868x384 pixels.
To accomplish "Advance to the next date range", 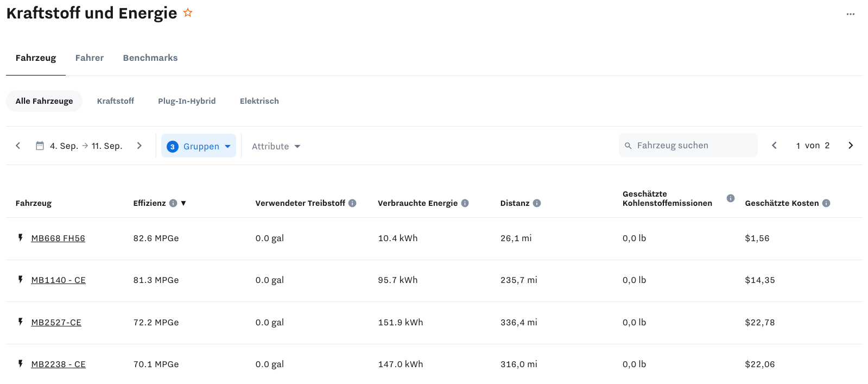I will click(x=140, y=146).
